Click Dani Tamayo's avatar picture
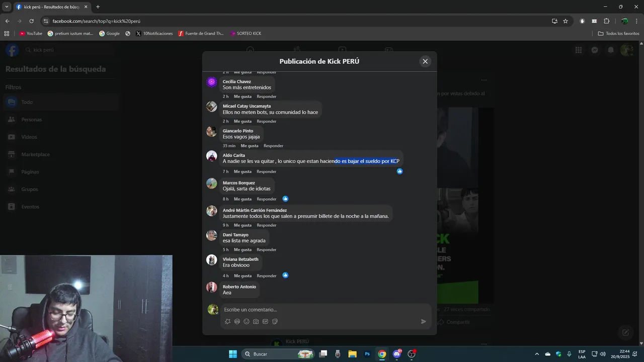This screenshot has width=644, height=362. 212,235
